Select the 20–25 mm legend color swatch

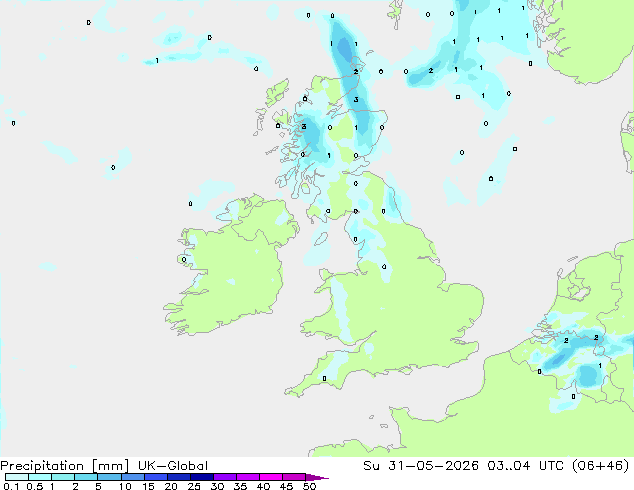point(178,477)
